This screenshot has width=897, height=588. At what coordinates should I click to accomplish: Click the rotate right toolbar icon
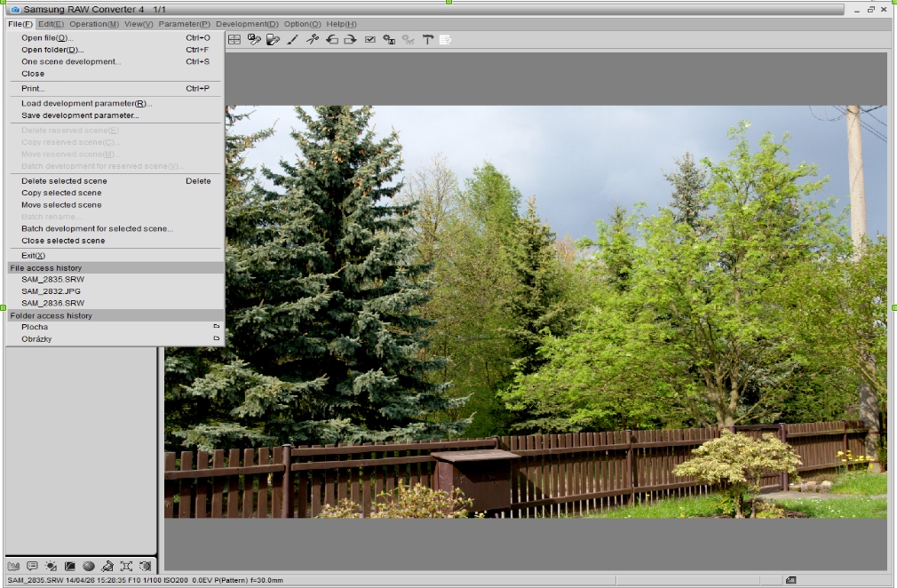tap(350, 40)
